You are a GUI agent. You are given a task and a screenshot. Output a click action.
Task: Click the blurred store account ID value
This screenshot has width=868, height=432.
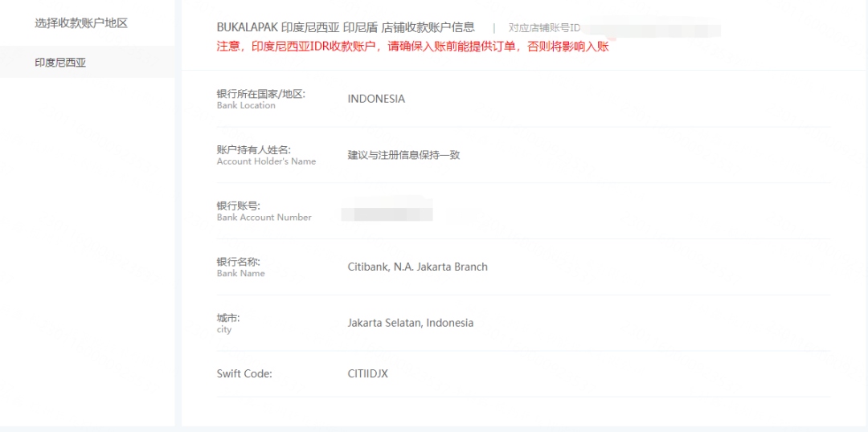point(651,30)
